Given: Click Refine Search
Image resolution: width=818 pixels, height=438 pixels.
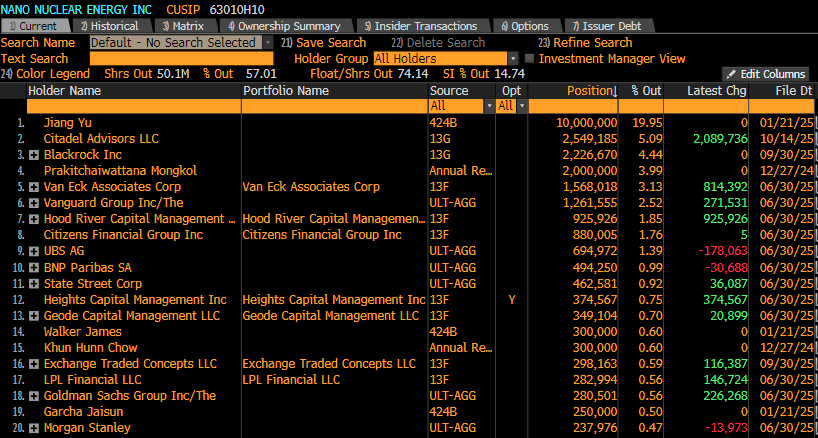Looking at the screenshot, I should pyautogui.click(x=585, y=43).
